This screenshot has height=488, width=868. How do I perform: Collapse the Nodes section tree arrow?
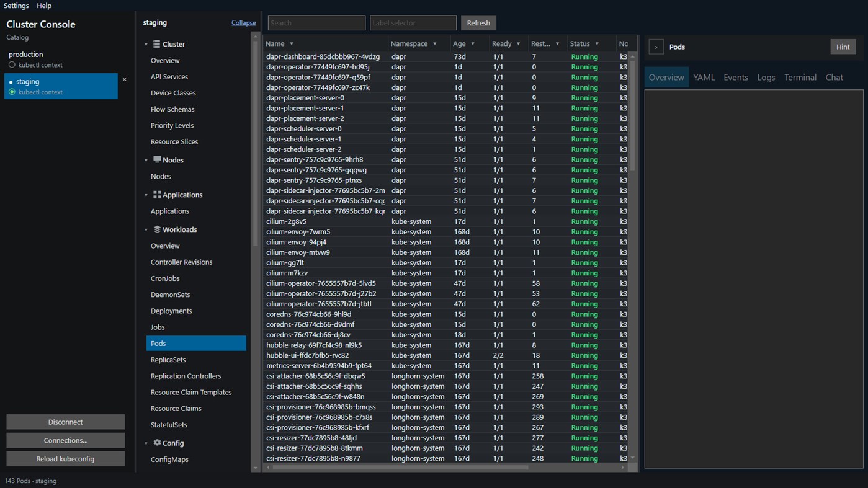pyautogui.click(x=146, y=161)
